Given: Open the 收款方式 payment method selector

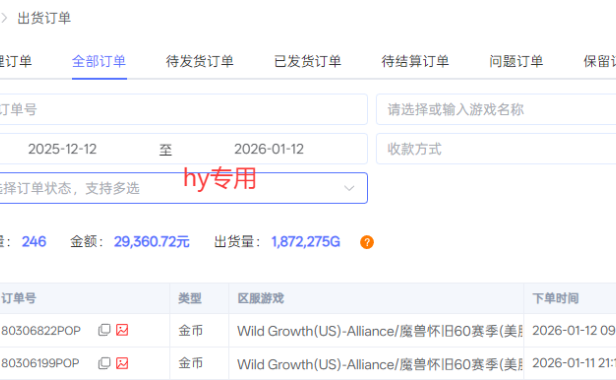Looking at the screenshot, I should [x=496, y=149].
